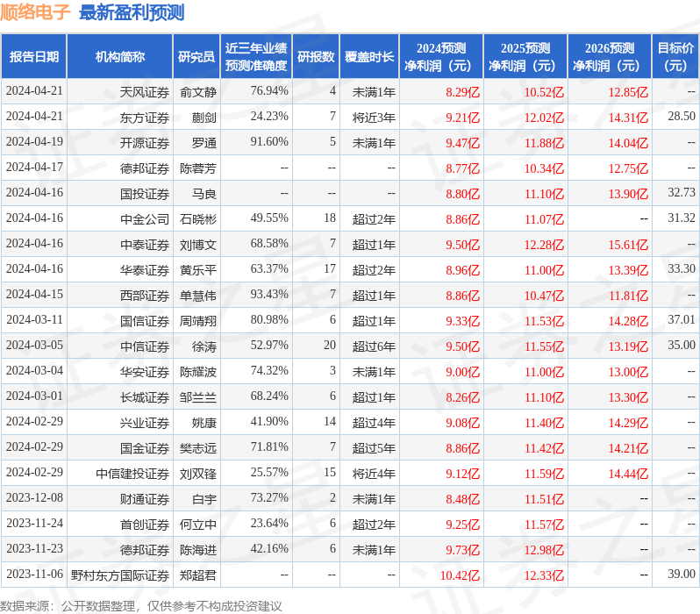Image resolution: width=700 pixels, height=614 pixels.
Task: Click the 最新盈利预测 heading
Action: (132, 12)
